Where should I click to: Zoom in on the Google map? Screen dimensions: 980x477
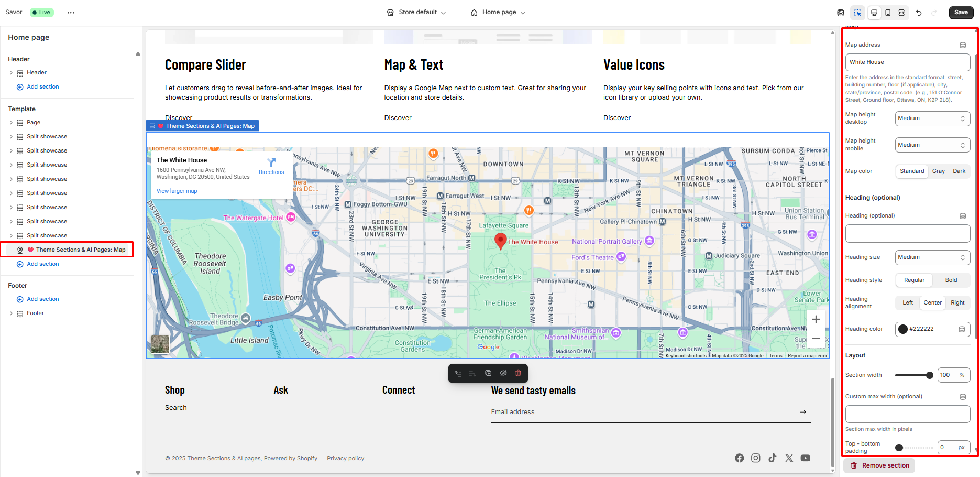click(x=816, y=319)
